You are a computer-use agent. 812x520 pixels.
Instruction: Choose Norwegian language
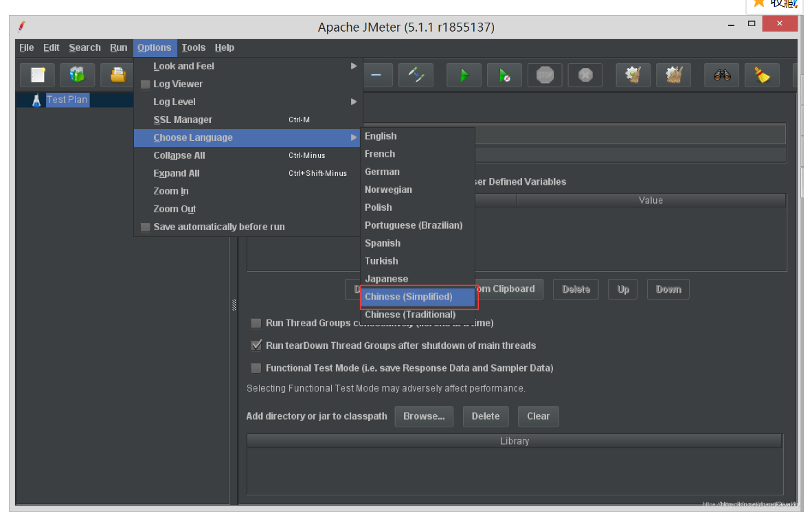pyautogui.click(x=418, y=190)
